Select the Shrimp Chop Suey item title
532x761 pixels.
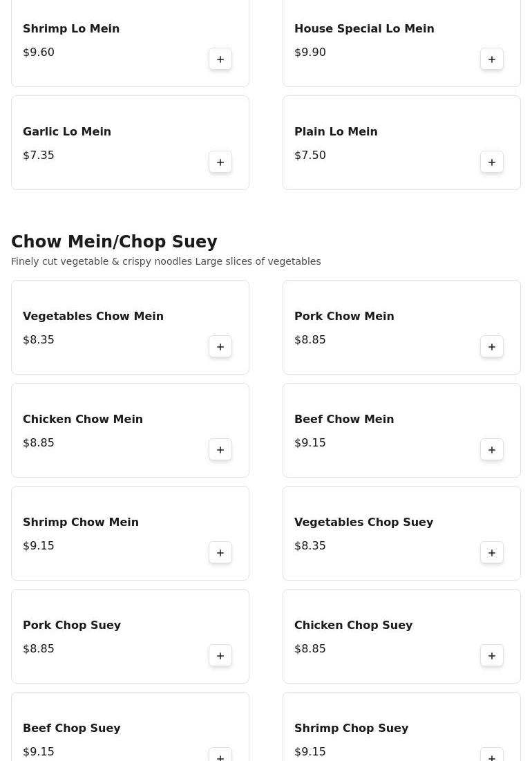point(351,728)
